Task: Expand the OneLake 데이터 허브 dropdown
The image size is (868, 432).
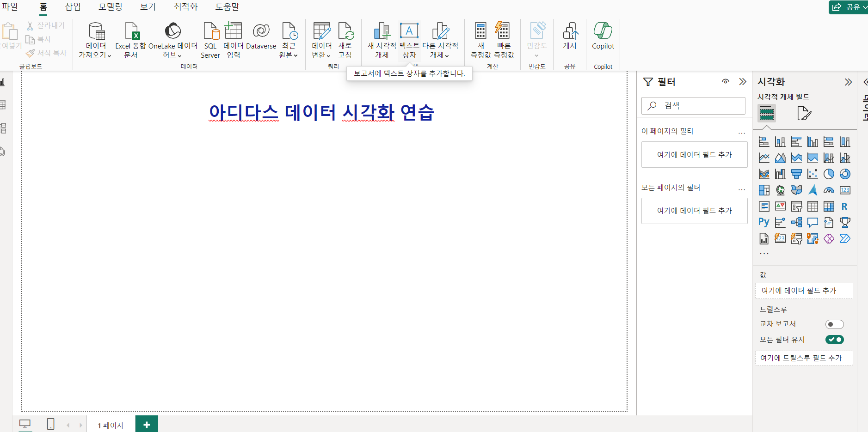Action: tap(172, 41)
